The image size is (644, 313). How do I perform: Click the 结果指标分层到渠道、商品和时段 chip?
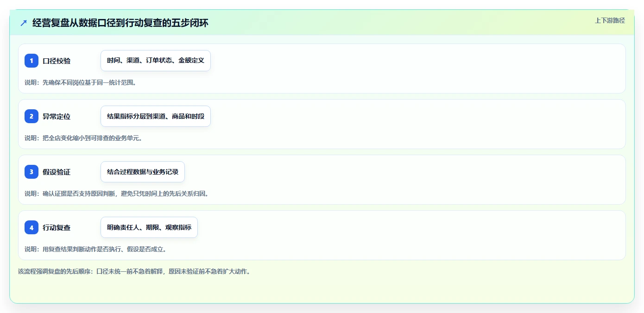click(156, 116)
